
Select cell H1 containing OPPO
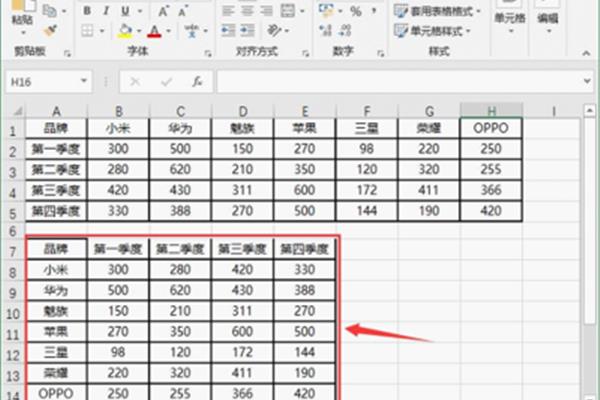pyautogui.click(x=491, y=128)
